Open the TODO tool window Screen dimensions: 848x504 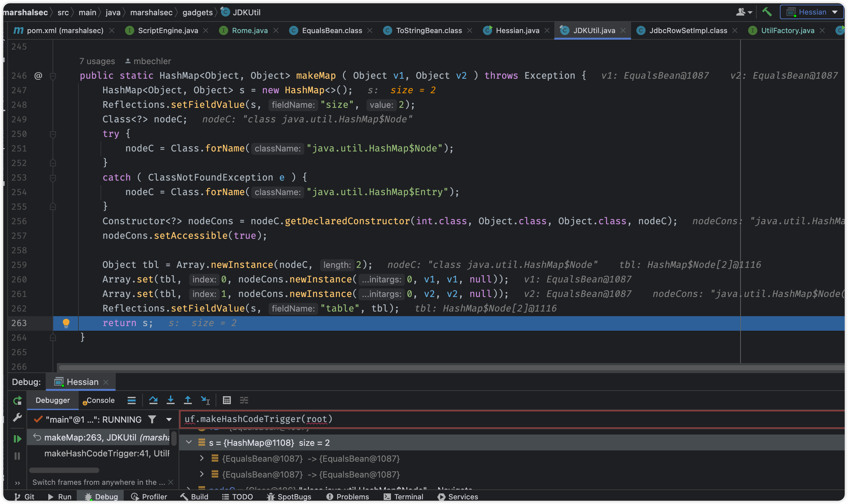click(237, 497)
